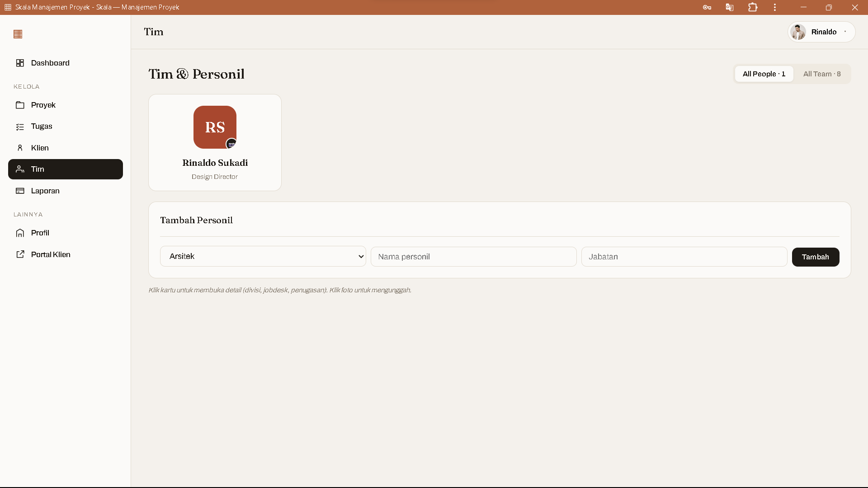Switch to the All Team tab
Image resolution: width=868 pixels, height=488 pixels.
pyautogui.click(x=822, y=74)
